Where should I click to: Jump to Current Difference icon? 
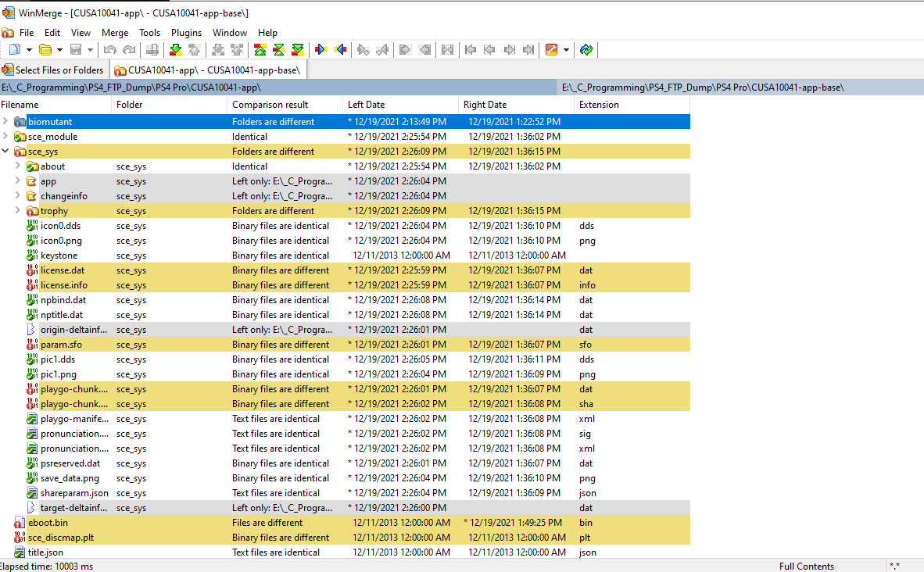point(279,50)
